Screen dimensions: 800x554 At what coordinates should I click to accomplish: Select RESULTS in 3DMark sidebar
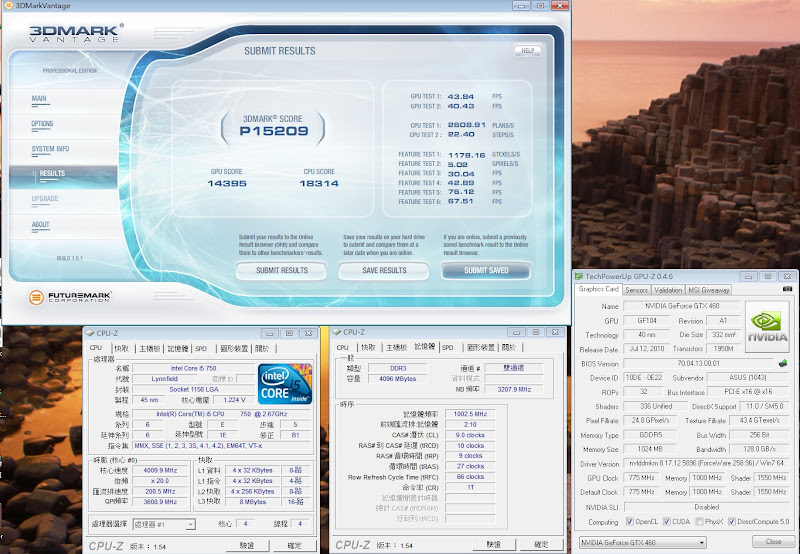(63, 177)
